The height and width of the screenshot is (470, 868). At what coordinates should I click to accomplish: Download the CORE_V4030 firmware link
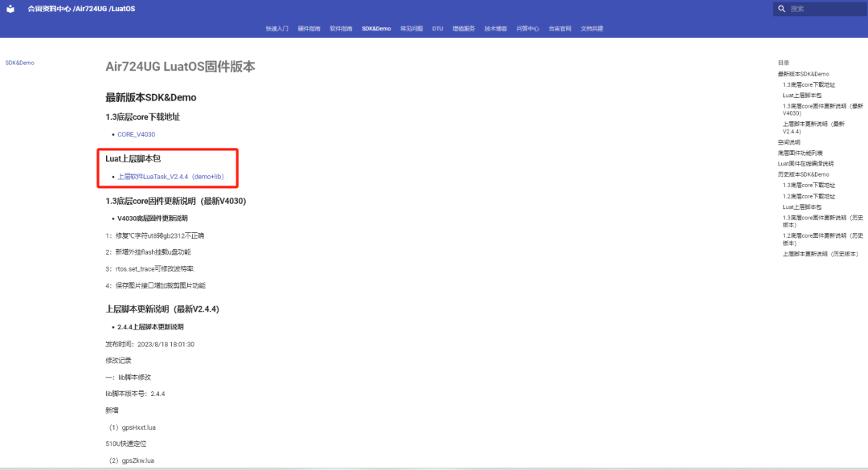pos(136,134)
